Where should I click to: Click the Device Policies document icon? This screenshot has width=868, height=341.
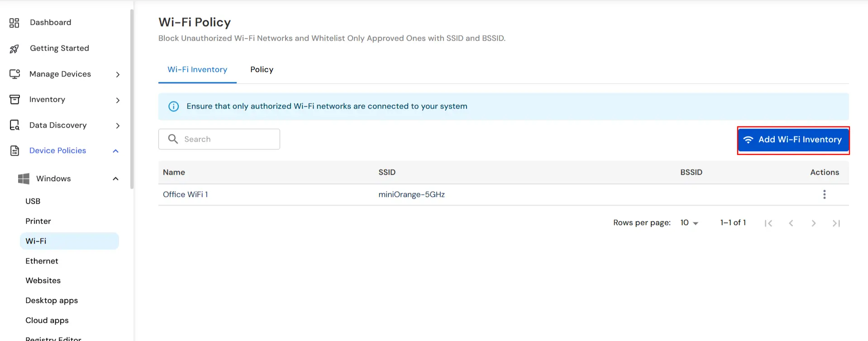[14, 151]
